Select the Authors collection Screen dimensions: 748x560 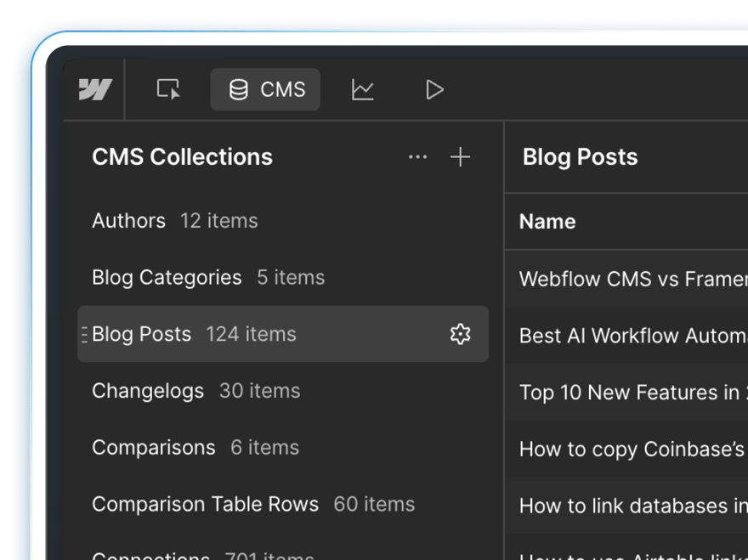point(283,221)
